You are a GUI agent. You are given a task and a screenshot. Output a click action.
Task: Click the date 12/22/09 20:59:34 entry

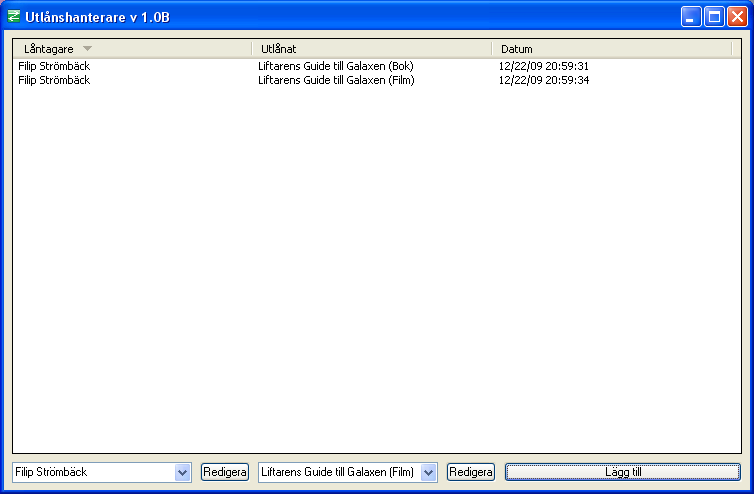pyautogui.click(x=558, y=80)
